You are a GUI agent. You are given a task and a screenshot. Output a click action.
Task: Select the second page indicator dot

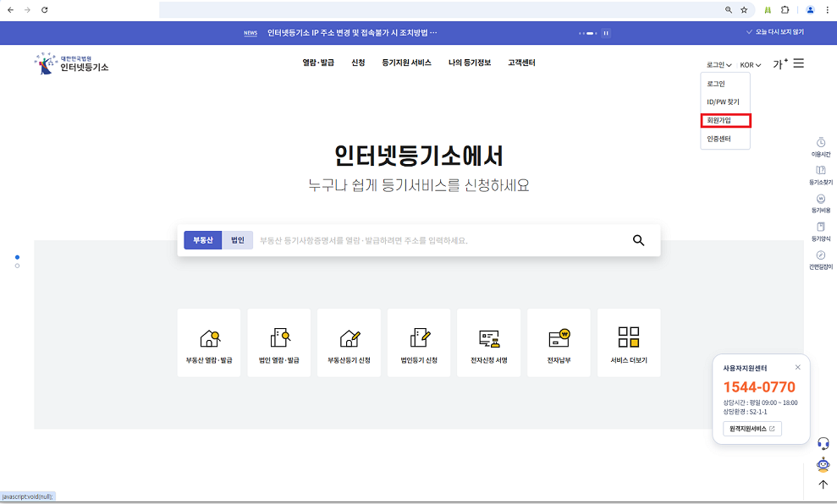pyautogui.click(x=17, y=266)
